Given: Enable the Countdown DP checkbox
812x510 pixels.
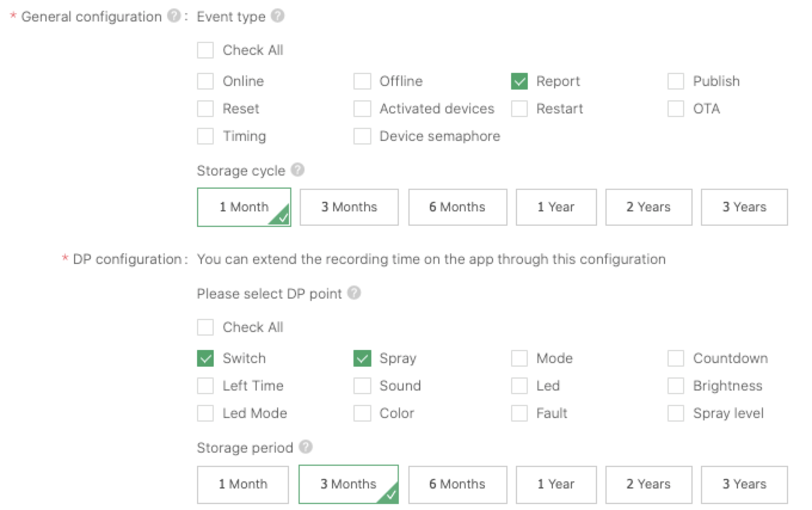Looking at the screenshot, I should click(676, 358).
